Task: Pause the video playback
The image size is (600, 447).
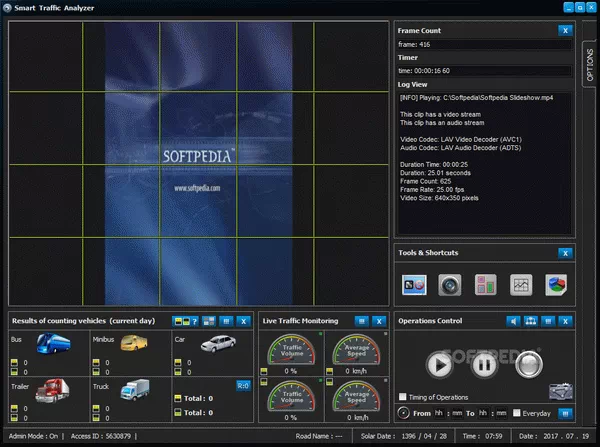Action: pyautogui.click(x=483, y=363)
